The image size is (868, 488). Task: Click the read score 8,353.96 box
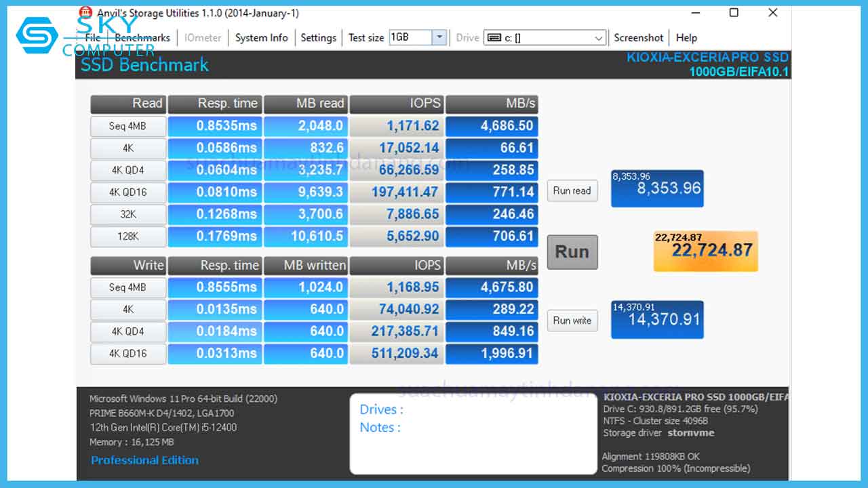tap(657, 188)
